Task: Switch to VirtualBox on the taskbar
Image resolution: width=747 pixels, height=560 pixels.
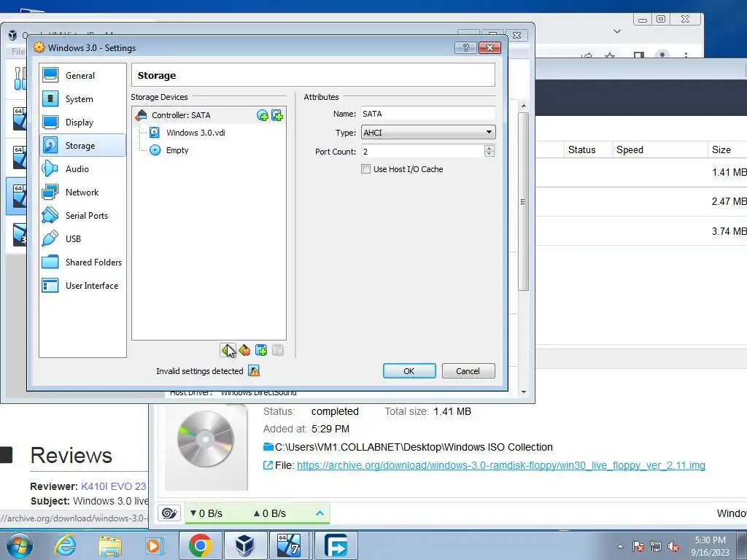Action: 245,545
